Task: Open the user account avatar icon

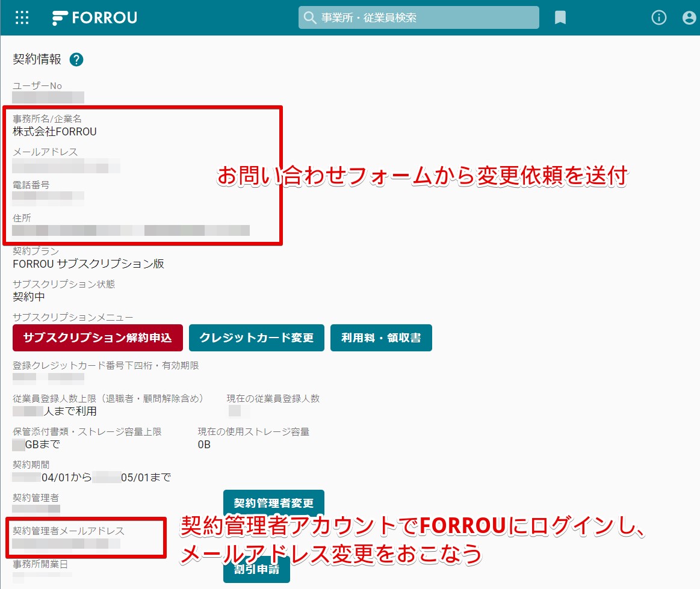Action: coord(689,18)
